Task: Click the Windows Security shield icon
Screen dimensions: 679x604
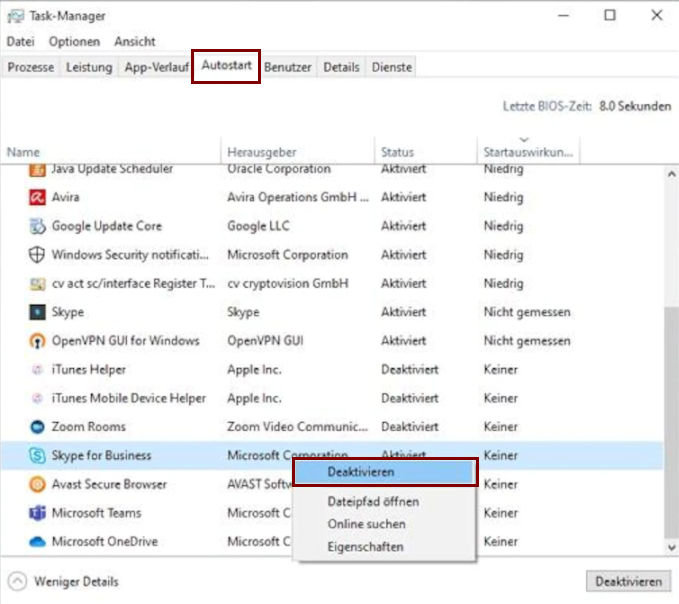Action: click(37, 255)
